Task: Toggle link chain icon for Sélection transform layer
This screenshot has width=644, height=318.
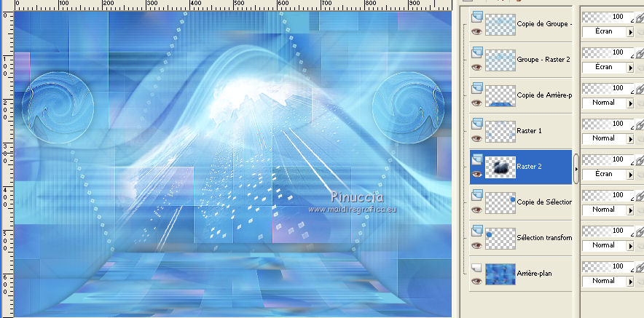Action: (640, 232)
